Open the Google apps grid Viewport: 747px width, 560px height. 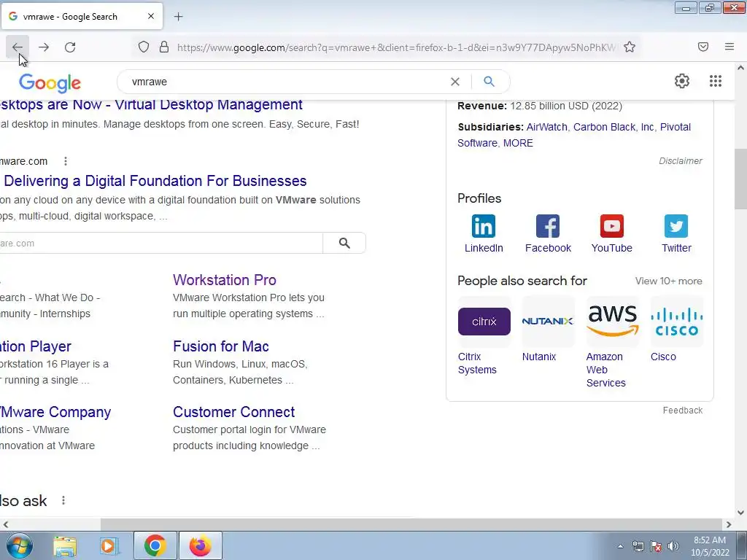(715, 81)
